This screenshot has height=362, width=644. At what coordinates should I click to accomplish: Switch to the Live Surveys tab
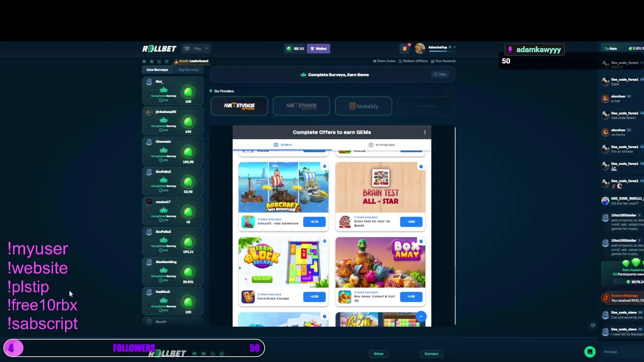tap(157, 70)
